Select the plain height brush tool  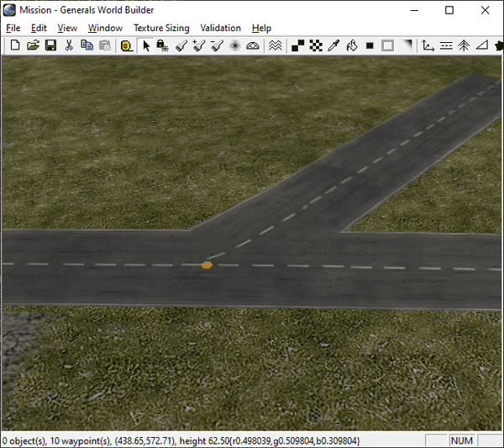181,45
